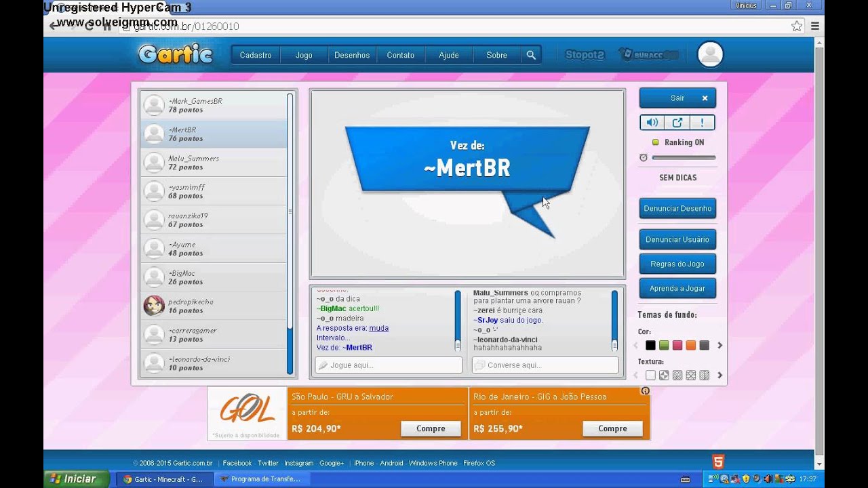Click the HTML5 badge in footer
This screenshot has height=488, width=868.
pyautogui.click(x=718, y=462)
